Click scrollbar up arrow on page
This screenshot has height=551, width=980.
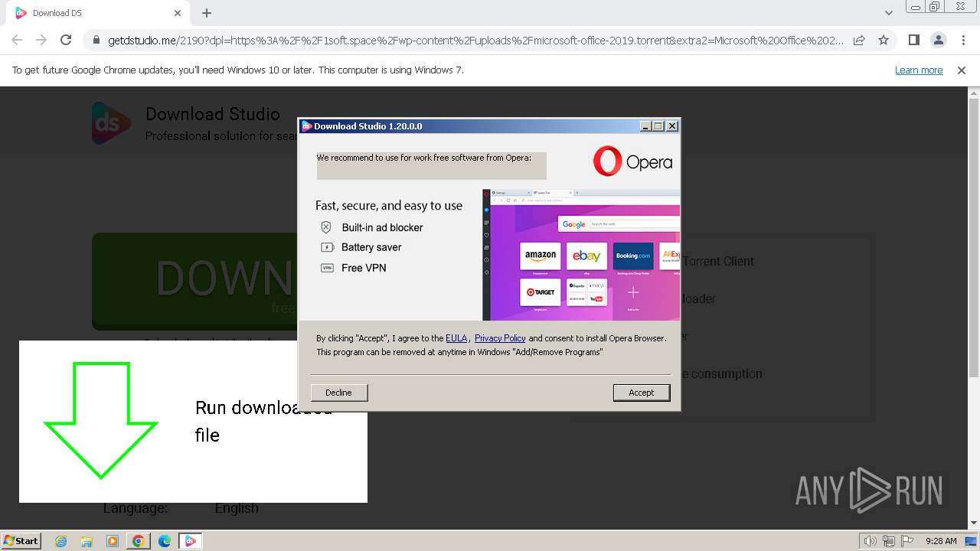pos(974,93)
